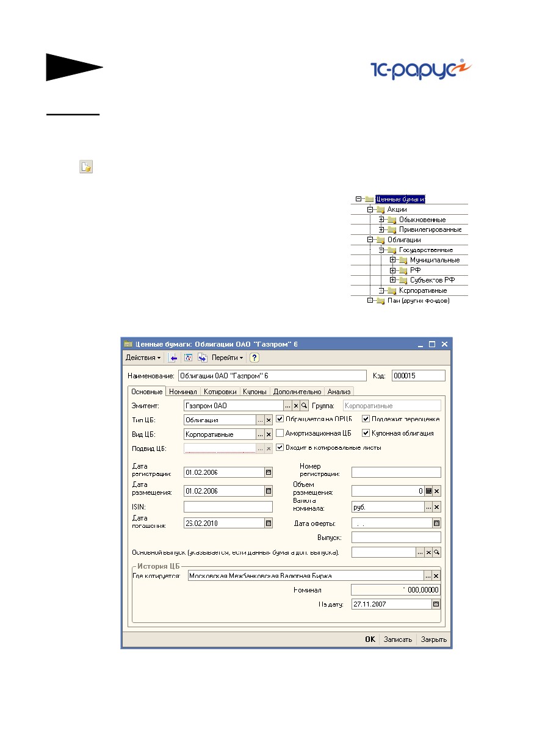Viewport: 534px width, 756px height.
Task: Expand the Субъектов РФ folder
Action: tap(393, 280)
